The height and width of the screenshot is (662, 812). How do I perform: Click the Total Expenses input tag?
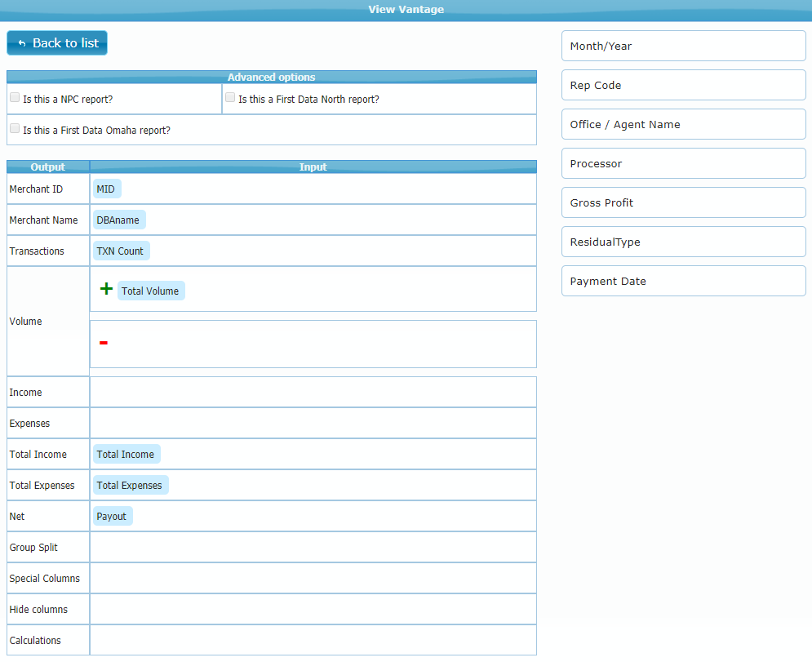pyautogui.click(x=130, y=485)
